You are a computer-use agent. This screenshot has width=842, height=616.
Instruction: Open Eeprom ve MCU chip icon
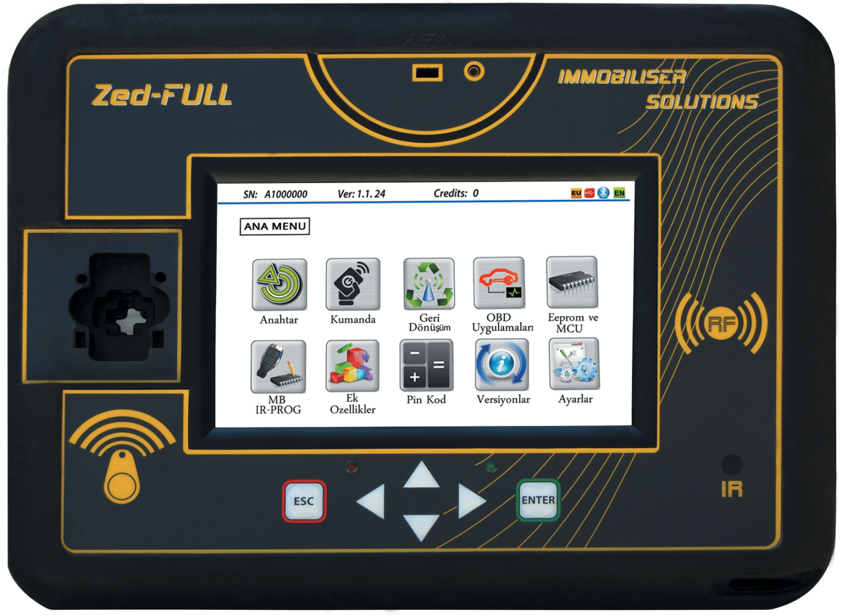pos(572,282)
